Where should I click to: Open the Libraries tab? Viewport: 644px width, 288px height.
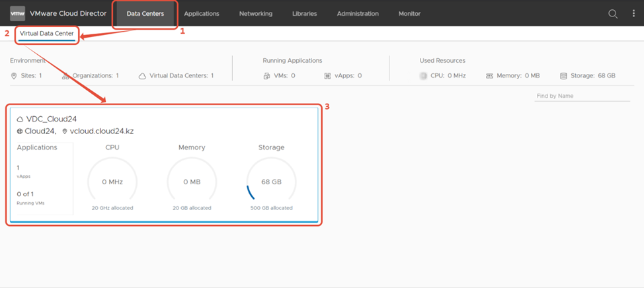click(x=304, y=14)
